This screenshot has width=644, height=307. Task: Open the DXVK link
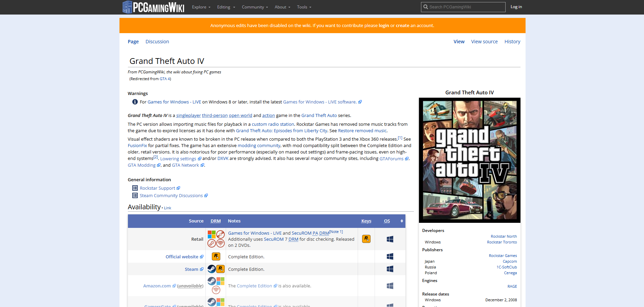pyautogui.click(x=223, y=159)
